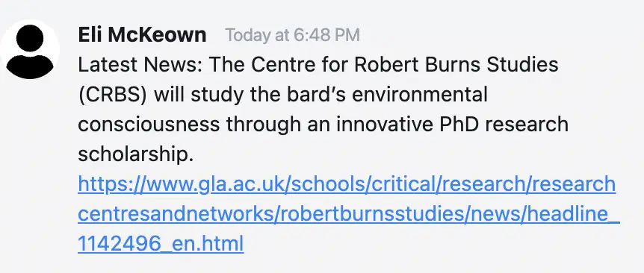Click the link ending 1142496_en.html
Viewport: 644px width, 273px height.
tap(161, 244)
